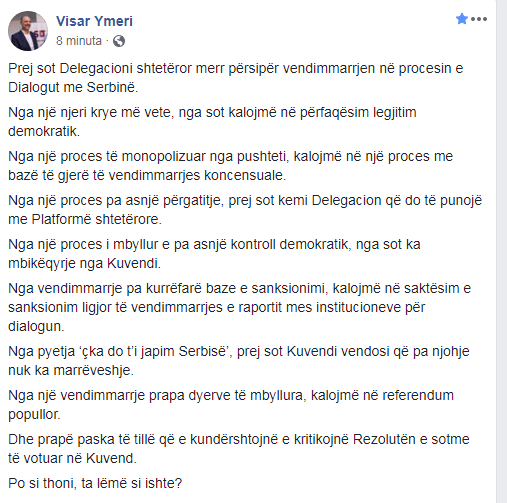This screenshot has width=507, height=503.
Task: Click the last line 'Po si thoni, ta lëmë si ishte?'
Action: [x=95, y=483]
